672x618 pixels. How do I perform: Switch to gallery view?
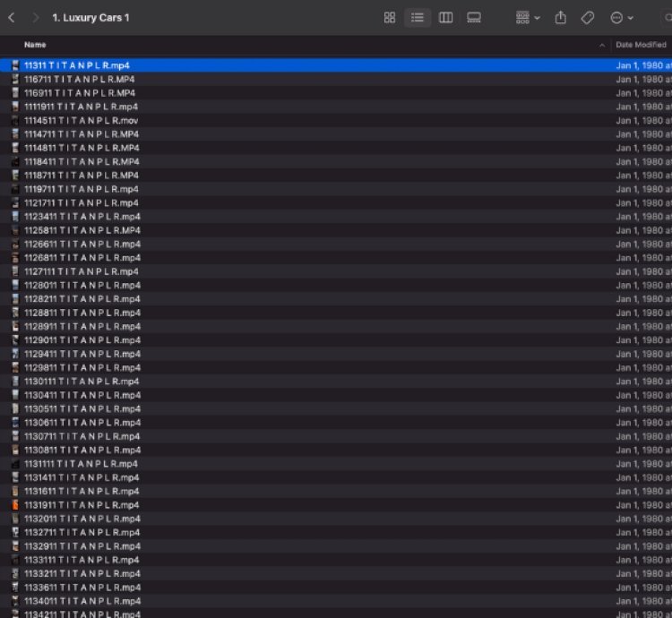(x=474, y=18)
